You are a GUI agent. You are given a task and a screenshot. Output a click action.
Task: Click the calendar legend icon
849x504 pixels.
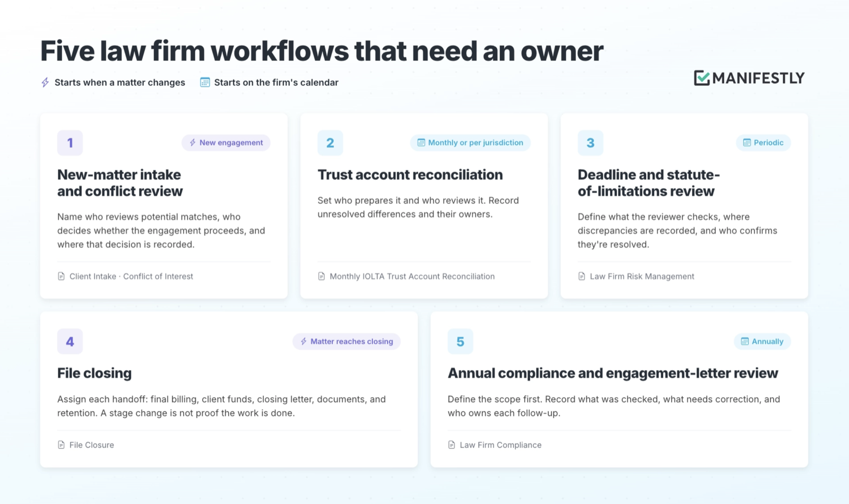205,82
